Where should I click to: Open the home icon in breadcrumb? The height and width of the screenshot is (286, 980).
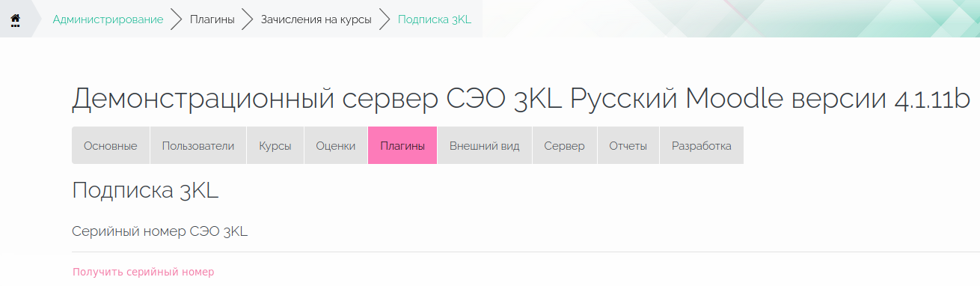[15, 20]
